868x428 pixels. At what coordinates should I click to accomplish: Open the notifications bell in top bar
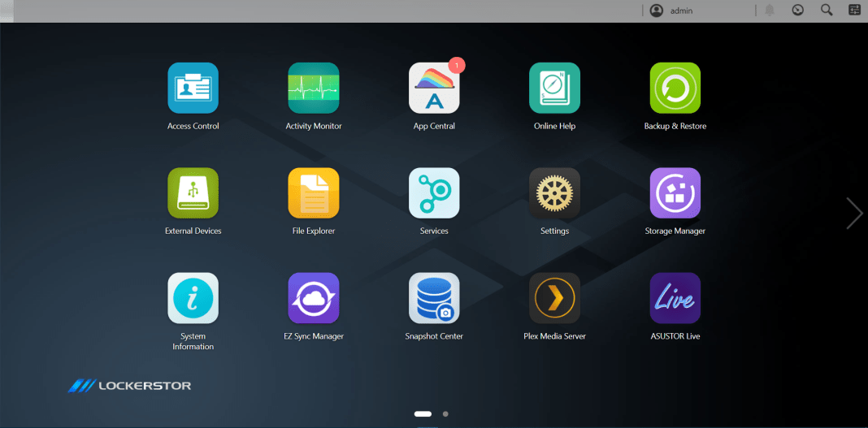(770, 10)
